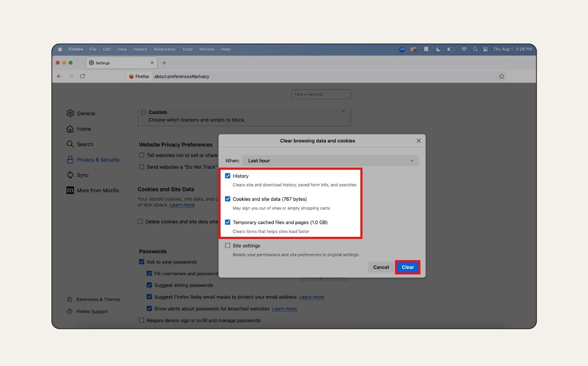Image resolution: width=588 pixels, height=366 pixels.
Task: Click the date and time in the menu bar
Action: (512, 49)
